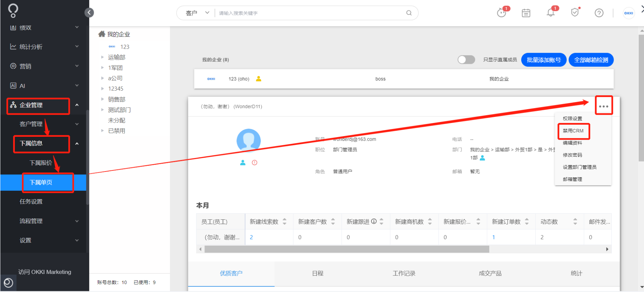Select 权限设置 from the menu
Screen dimensions: 644x292
pos(573,119)
